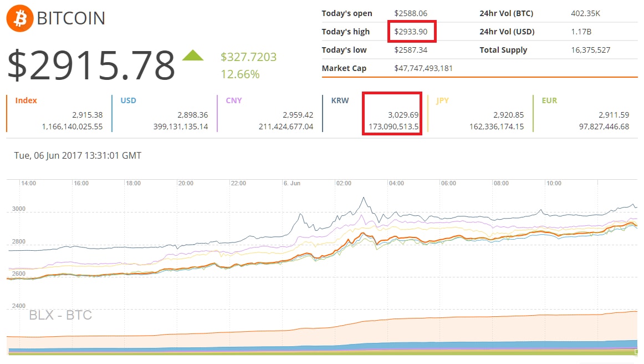Click the 22:00 chart time marker
This screenshot has width=644, height=364.
coord(238,183)
